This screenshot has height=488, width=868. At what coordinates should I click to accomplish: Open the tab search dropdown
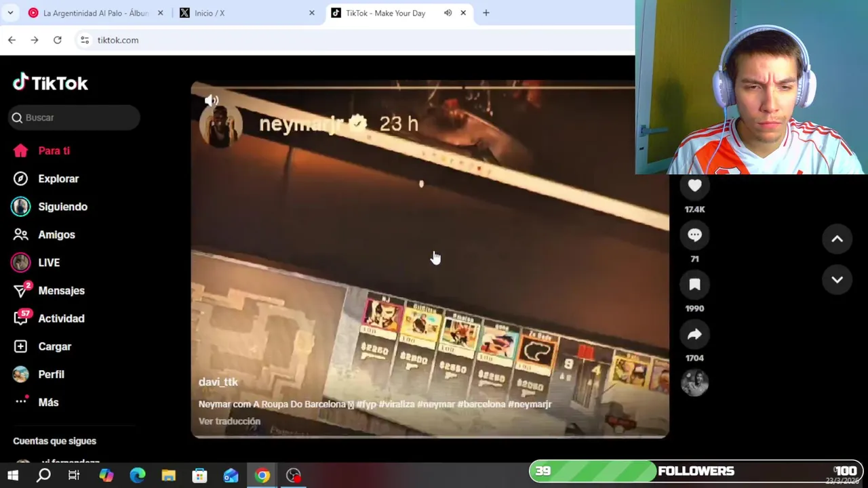pos(10,13)
